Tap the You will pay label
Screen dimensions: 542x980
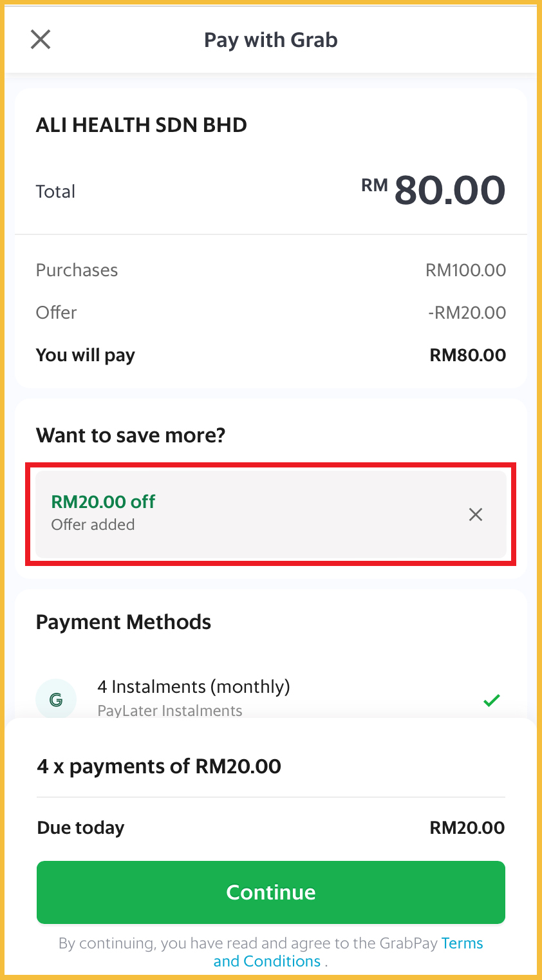pyautogui.click(x=86, y=355)
